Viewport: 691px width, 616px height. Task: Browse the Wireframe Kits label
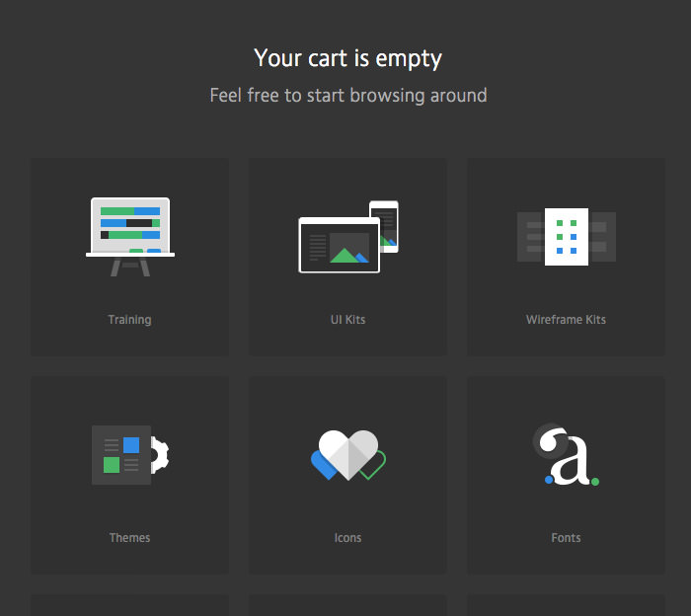pyautogui.click(x=566, y=320)
